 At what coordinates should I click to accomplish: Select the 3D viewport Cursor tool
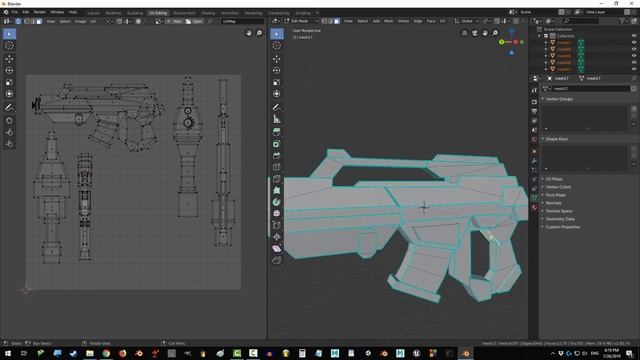point(277,46)
